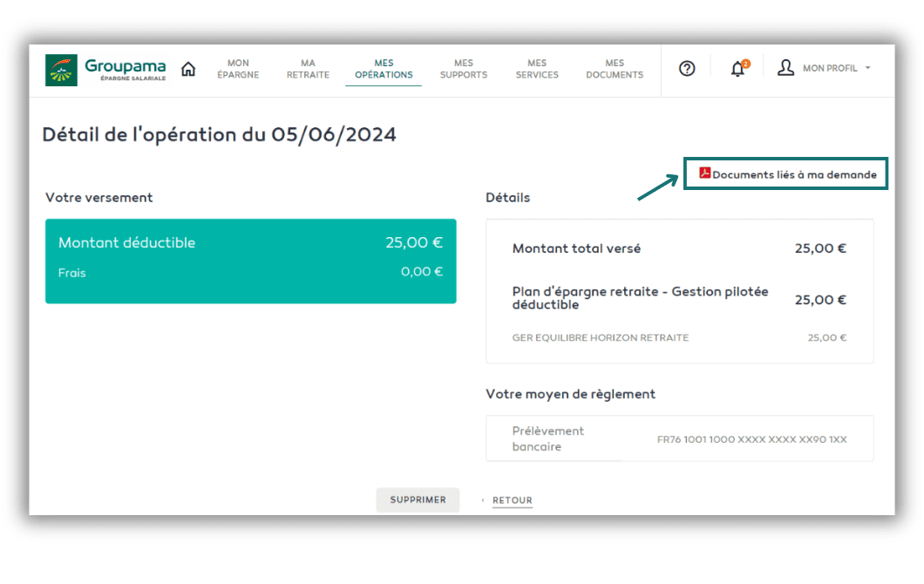Expand the MON PROFIL dropdown arrow
The width and height of the screenshot is (924, 584).
(x=867, y=68)
